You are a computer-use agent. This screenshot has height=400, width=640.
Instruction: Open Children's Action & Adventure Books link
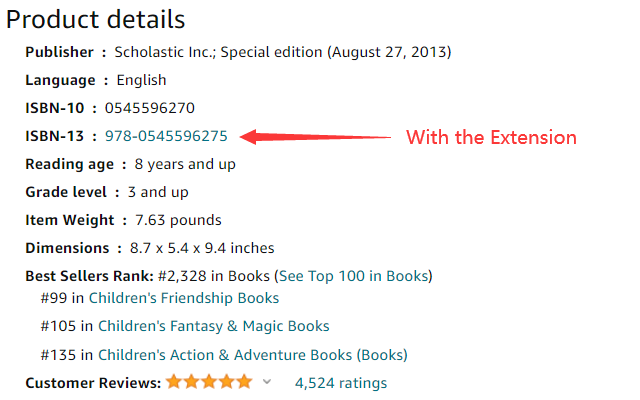[225, 354]
